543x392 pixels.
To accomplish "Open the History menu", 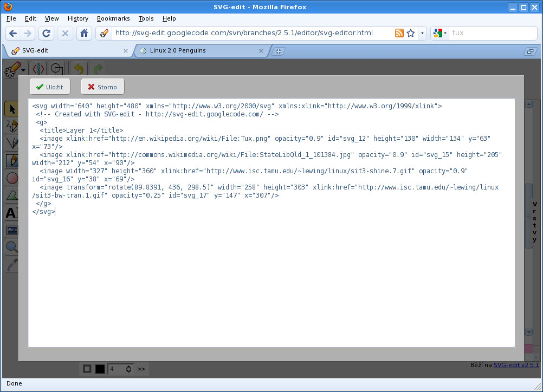I will pos(78,19).
